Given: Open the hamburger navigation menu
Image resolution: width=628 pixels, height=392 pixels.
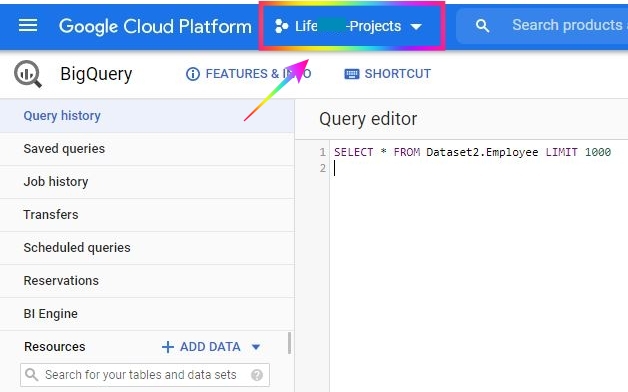Looking at the screenshot, I should [28, 26].
